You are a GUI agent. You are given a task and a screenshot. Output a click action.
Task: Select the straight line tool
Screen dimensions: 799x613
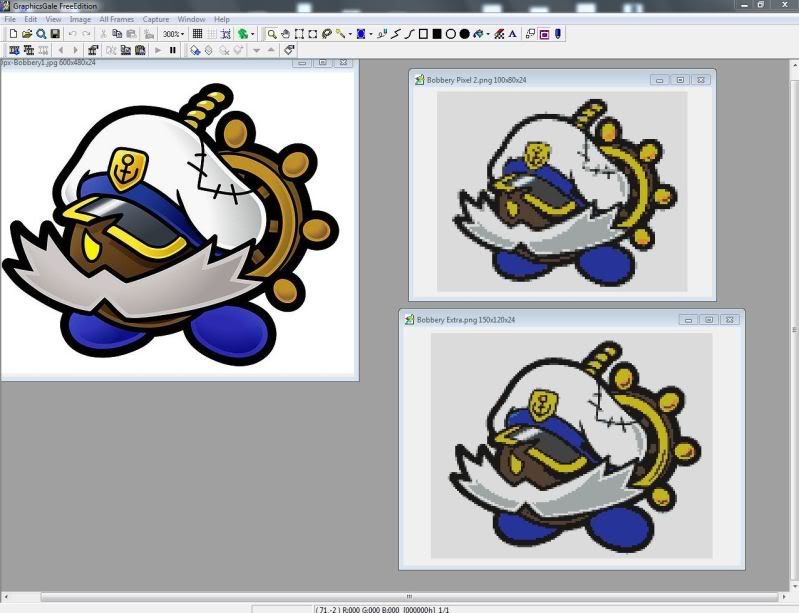[396, 34]
